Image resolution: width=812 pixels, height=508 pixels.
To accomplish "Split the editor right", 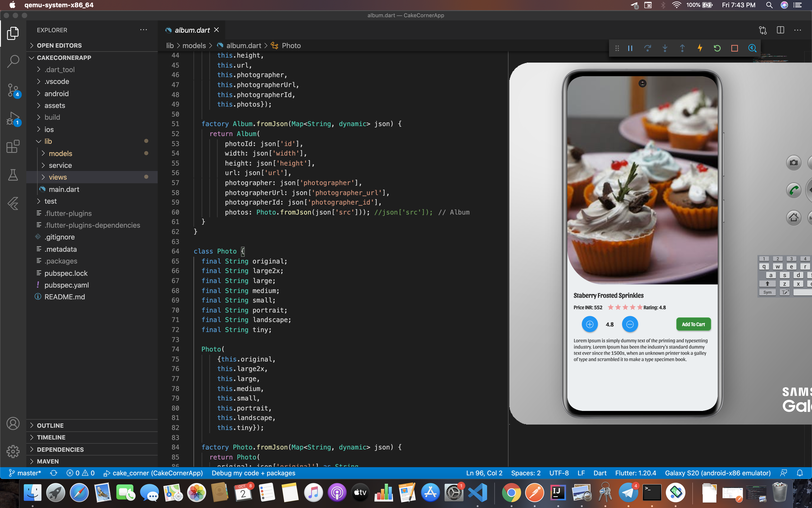I will (x=781, y=30).
